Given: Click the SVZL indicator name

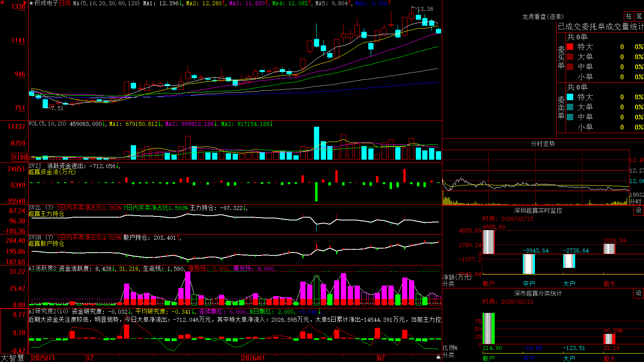Looking at the screenshot, I should pyautogui.click(x=35, y=208).
